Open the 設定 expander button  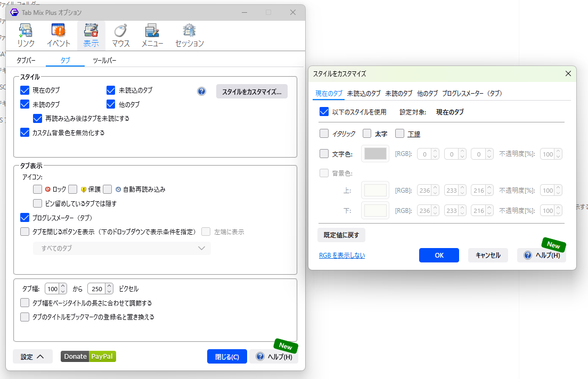[x=32, y=357]
